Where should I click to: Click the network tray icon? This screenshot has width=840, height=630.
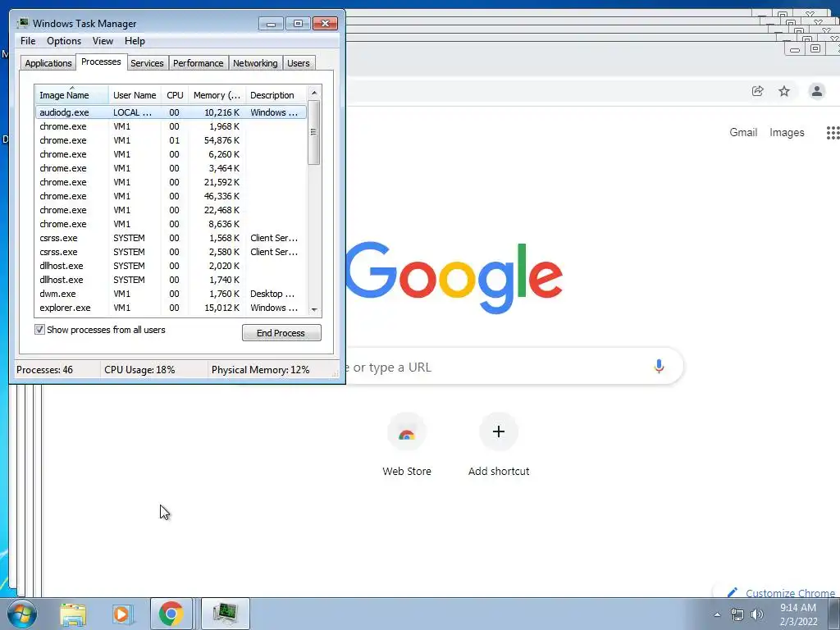(x=737, y=615)
